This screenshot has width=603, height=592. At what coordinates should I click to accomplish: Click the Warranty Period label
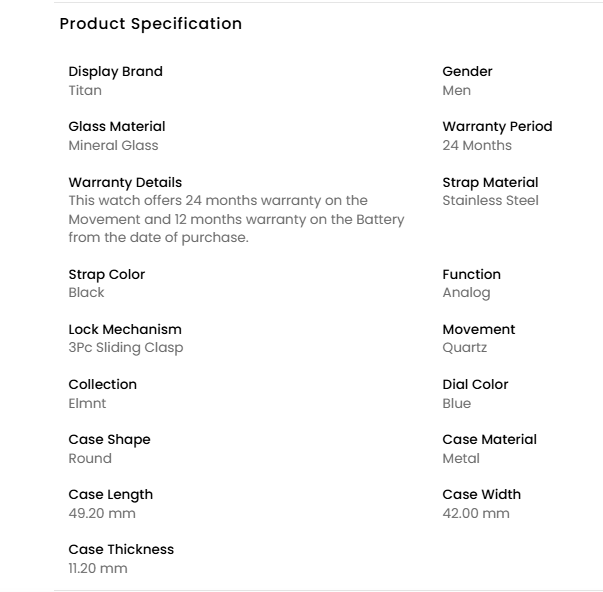click(x=497, y=127)
